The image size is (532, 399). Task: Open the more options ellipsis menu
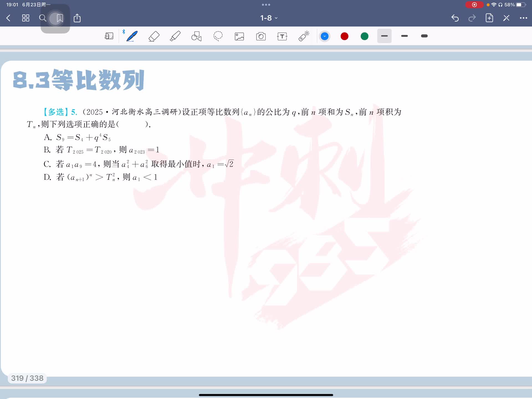(x=523, y=18)
